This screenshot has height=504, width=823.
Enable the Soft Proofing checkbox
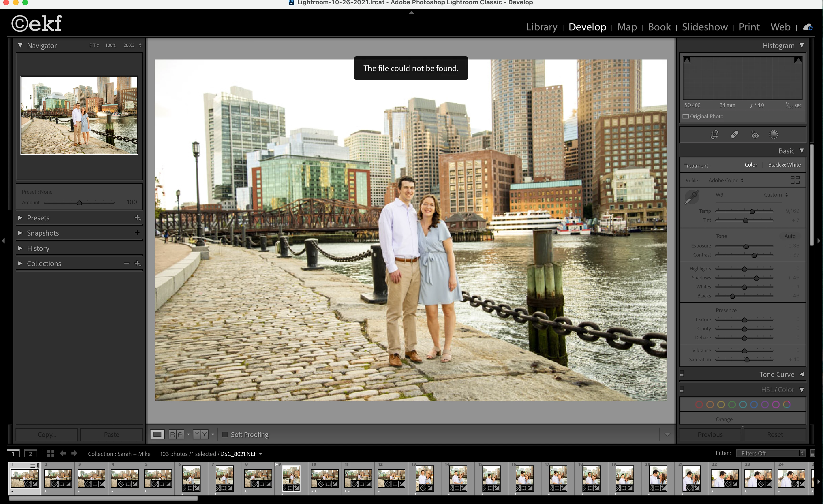[x=225, y=434]
